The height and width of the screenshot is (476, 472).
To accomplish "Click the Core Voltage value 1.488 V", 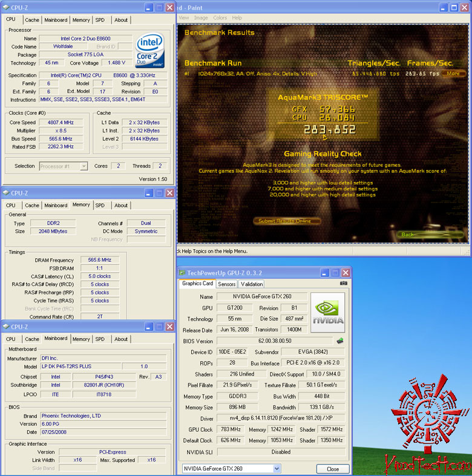I will tap(117, 62).
